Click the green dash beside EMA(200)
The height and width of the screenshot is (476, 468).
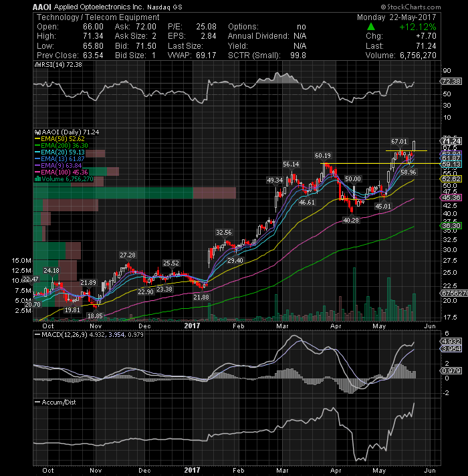37,146
